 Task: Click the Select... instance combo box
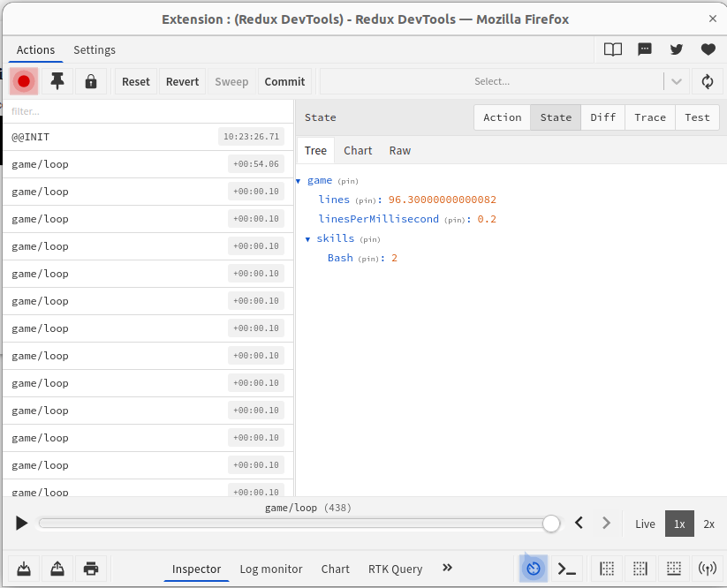pos(504,81)
